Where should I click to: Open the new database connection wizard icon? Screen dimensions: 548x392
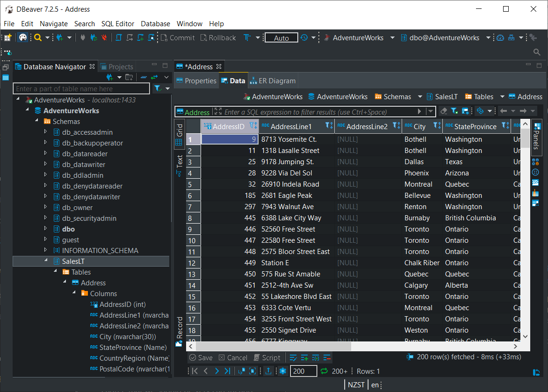pos(60,38)
